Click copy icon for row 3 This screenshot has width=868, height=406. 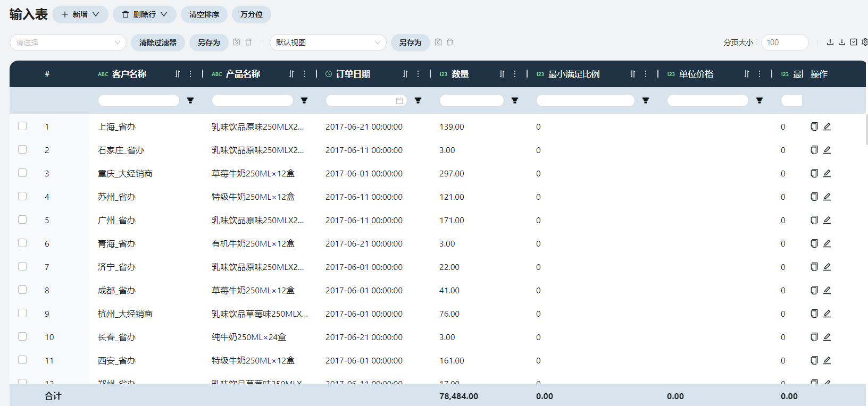[814, 173]
